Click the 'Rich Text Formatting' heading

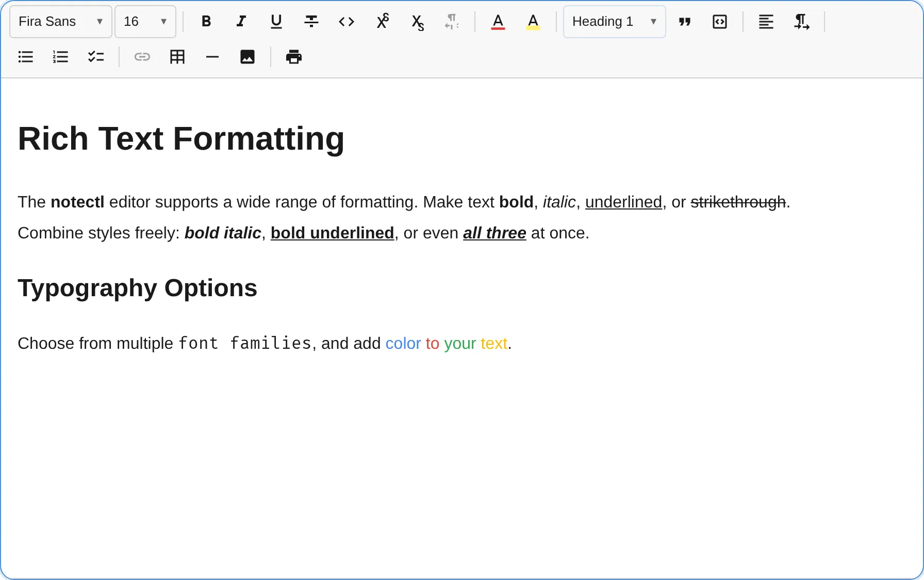tap(181, 139)
